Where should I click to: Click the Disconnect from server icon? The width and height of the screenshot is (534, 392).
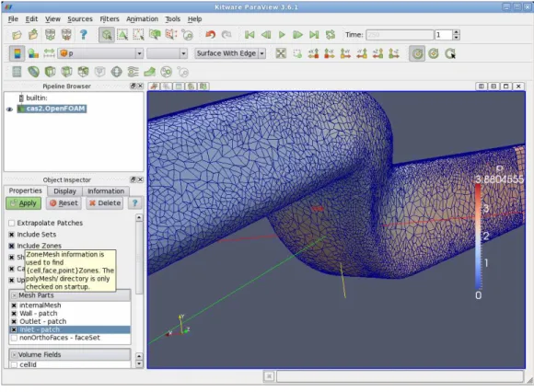(x=66, y=35)
